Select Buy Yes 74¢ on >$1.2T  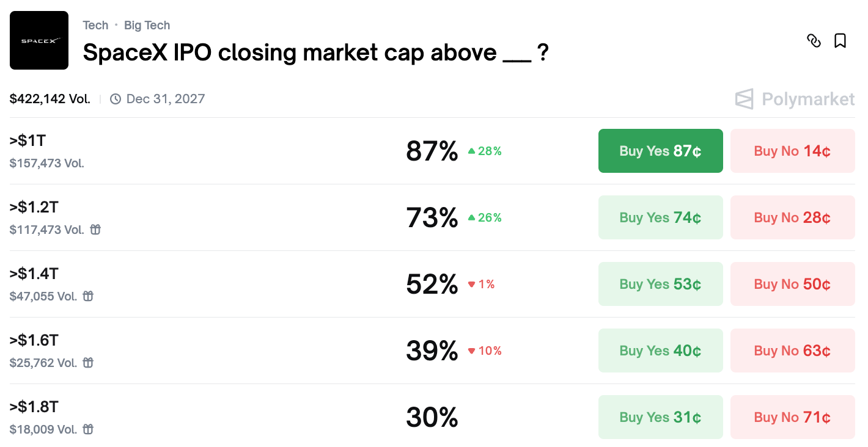coord(660,217)
